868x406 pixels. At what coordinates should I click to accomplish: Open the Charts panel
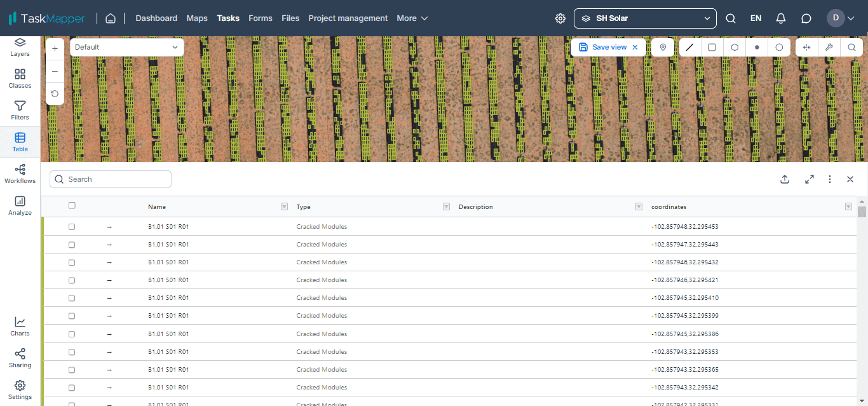[20, 327]
